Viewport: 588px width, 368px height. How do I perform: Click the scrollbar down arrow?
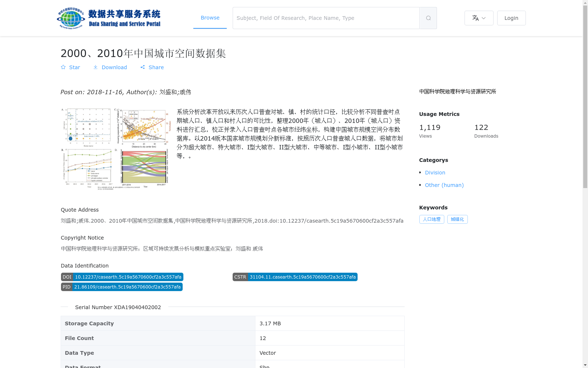coord(585,365)
